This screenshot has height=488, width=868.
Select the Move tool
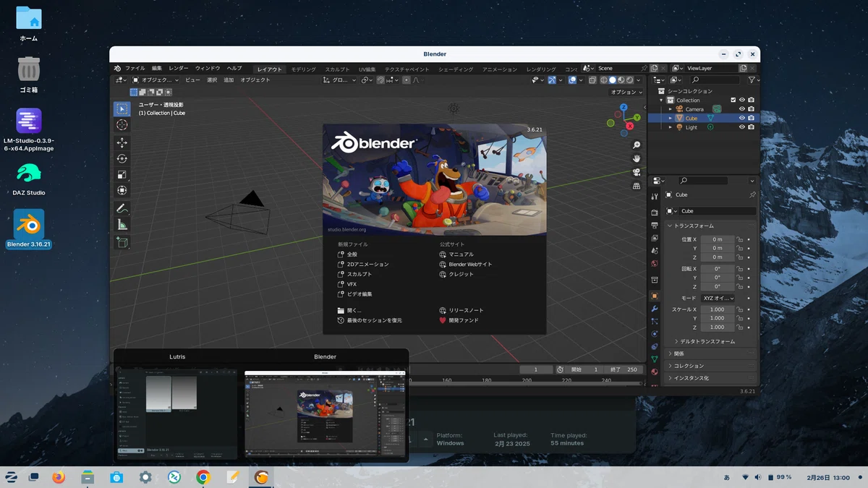[x=122, y=143]
